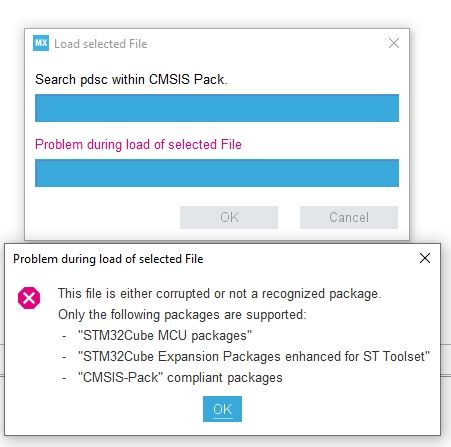451x447 pixels.
Task: Click the progress bar under Search pdsc
Action: tap(217, 108)
